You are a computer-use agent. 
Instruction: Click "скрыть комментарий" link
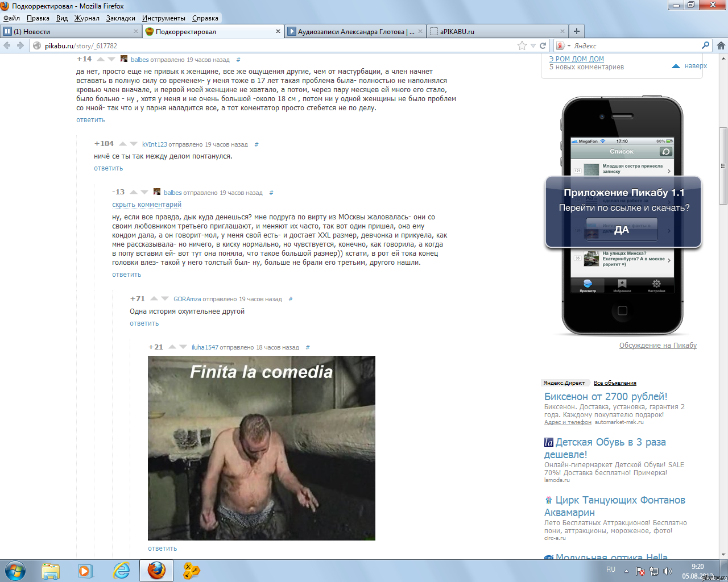pyautogui.click(x=147, y=205)
